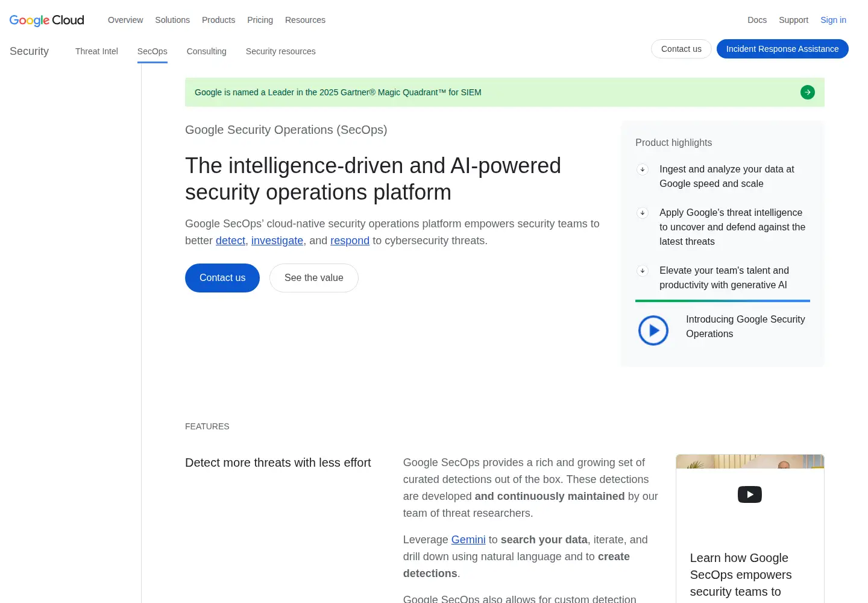868x603 pixels.
Task: Follow the 'detect' link
Action: (x=230, y=241)
